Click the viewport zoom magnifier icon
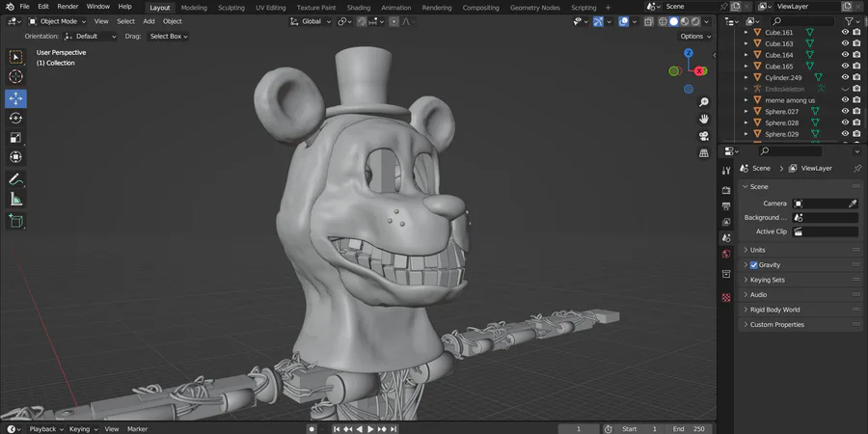Image resolution: width=868 pixels, height=434 pixels. click(x=704, y=102)
